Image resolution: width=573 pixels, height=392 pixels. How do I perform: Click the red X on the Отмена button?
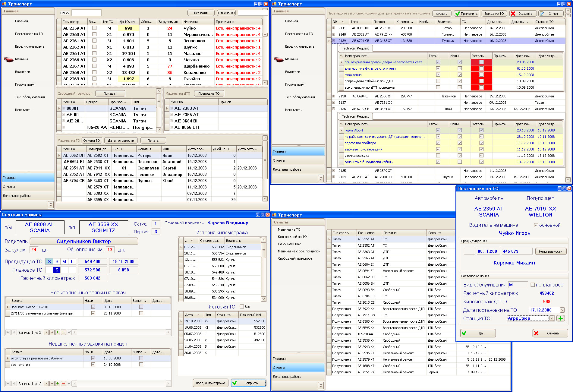click(x=536, y=333)
